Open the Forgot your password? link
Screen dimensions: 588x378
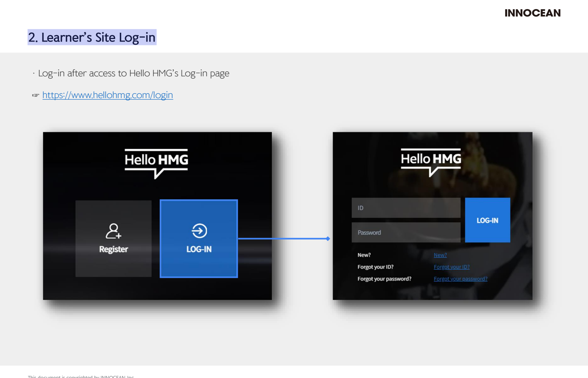[x=460, y=279]
